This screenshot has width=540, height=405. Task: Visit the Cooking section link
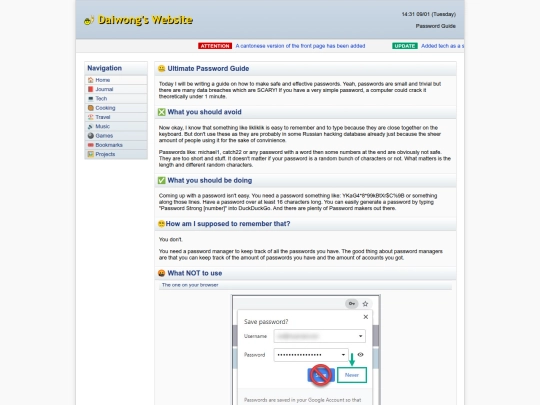click(x=105, y=108)
